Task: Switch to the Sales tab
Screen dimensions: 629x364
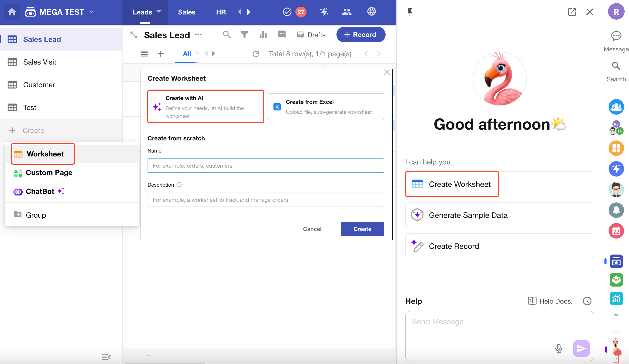Action: point(187,12)
